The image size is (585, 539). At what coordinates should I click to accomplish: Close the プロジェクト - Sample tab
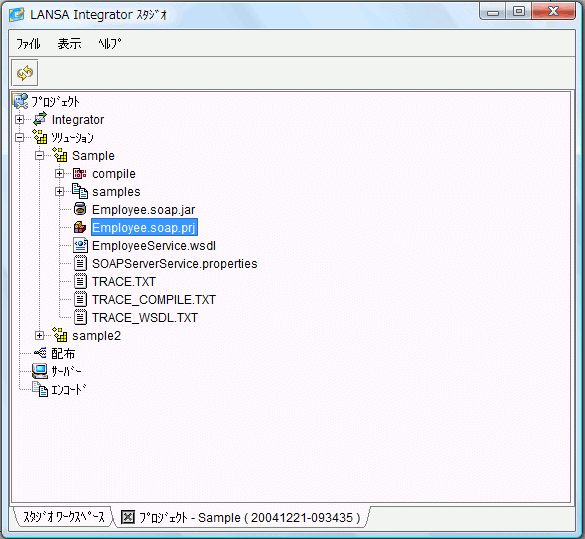[x=128, y=517]
